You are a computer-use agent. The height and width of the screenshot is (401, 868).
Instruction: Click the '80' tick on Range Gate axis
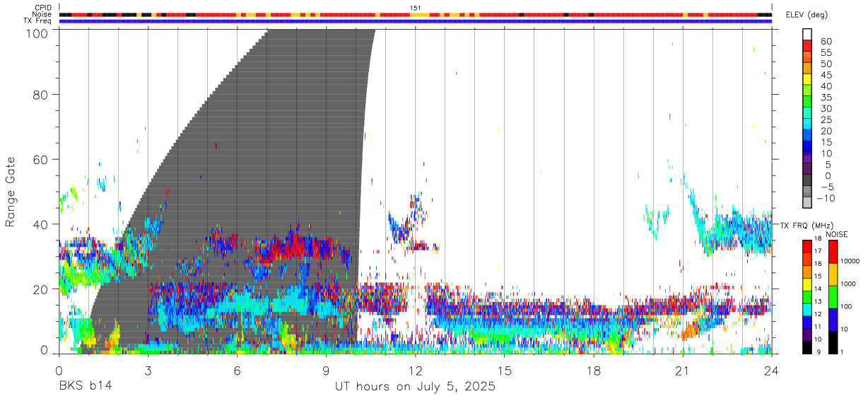point(41,95)
